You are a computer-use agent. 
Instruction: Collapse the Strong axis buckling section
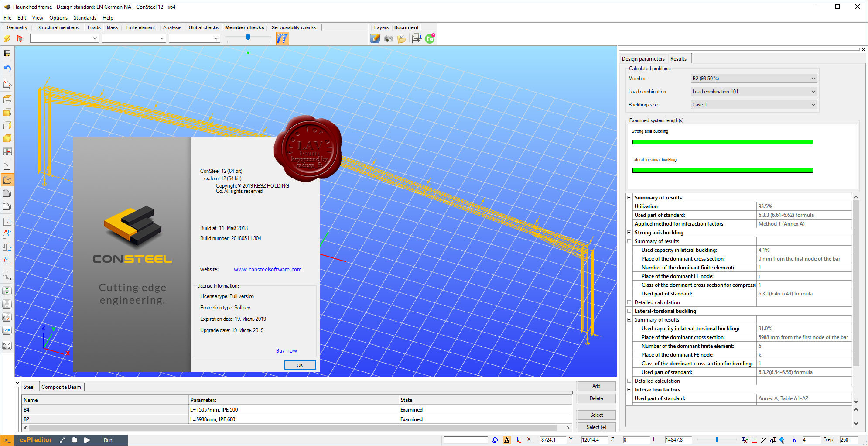pos(629,233)
